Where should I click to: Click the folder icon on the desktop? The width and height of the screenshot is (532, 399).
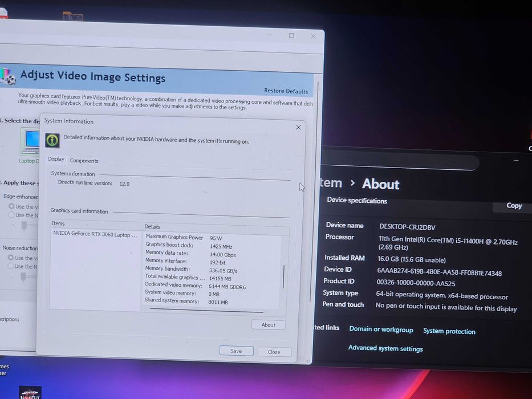72,17
